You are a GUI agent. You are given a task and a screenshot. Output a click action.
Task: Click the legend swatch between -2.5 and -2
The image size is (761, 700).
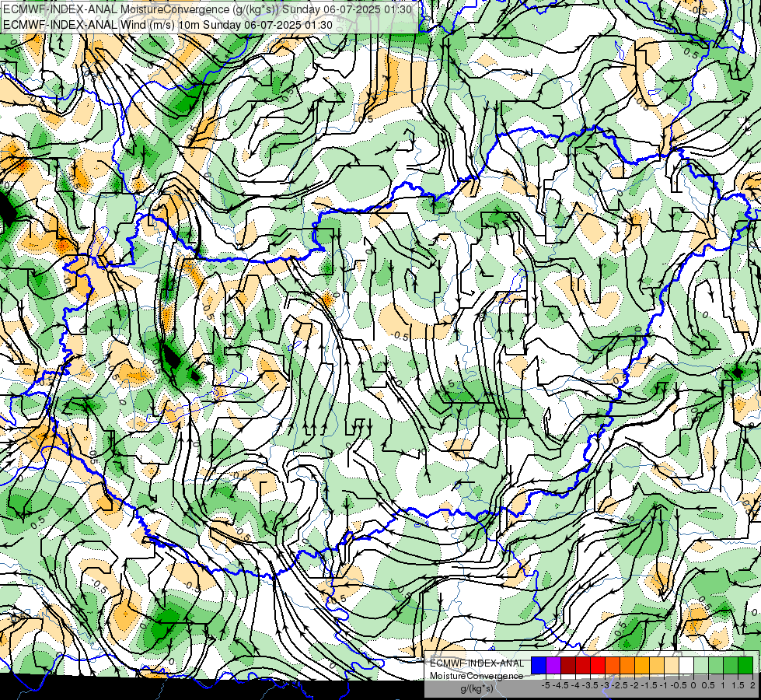click(627, 666)
